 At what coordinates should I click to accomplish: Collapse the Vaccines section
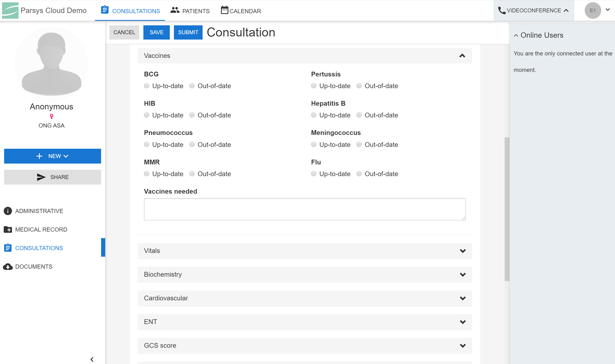462,56
